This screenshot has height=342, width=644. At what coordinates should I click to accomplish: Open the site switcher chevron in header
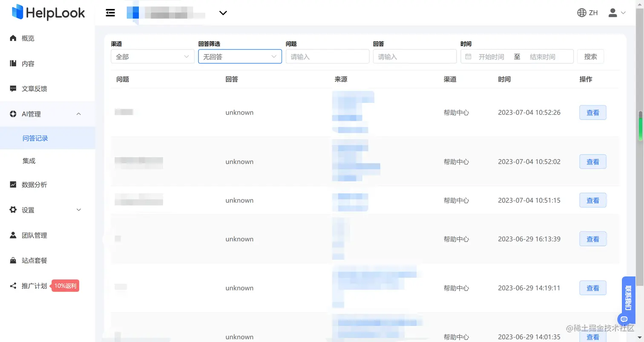[223, 13]
